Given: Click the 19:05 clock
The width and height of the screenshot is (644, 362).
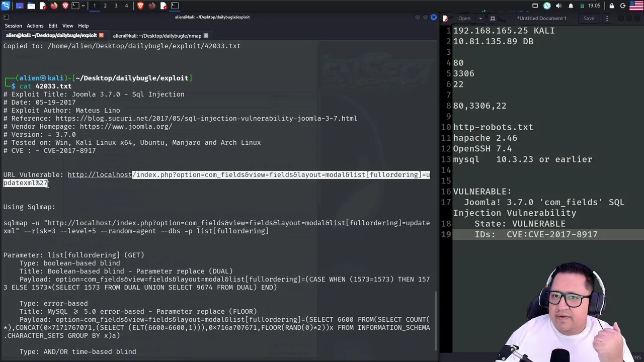Looking at the screenshot, I should click(x=594, y=6).
